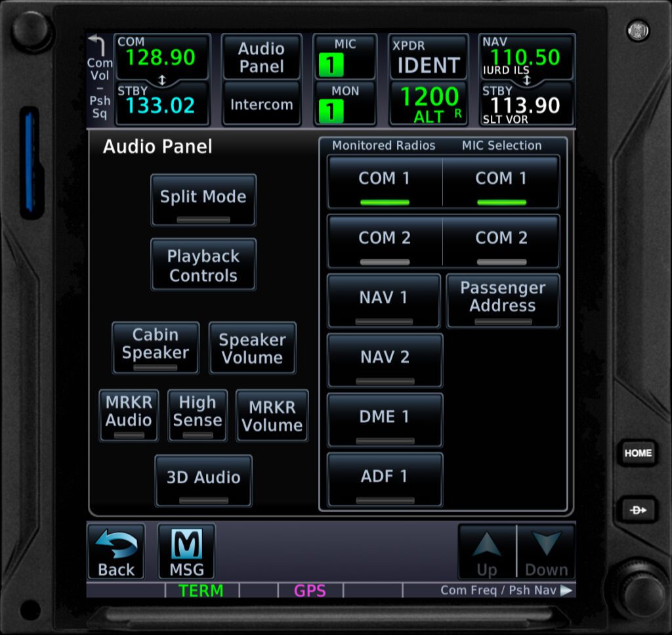Tap the standby NAV frequency 113.90
672x635 pixels.
pos(525,105)
